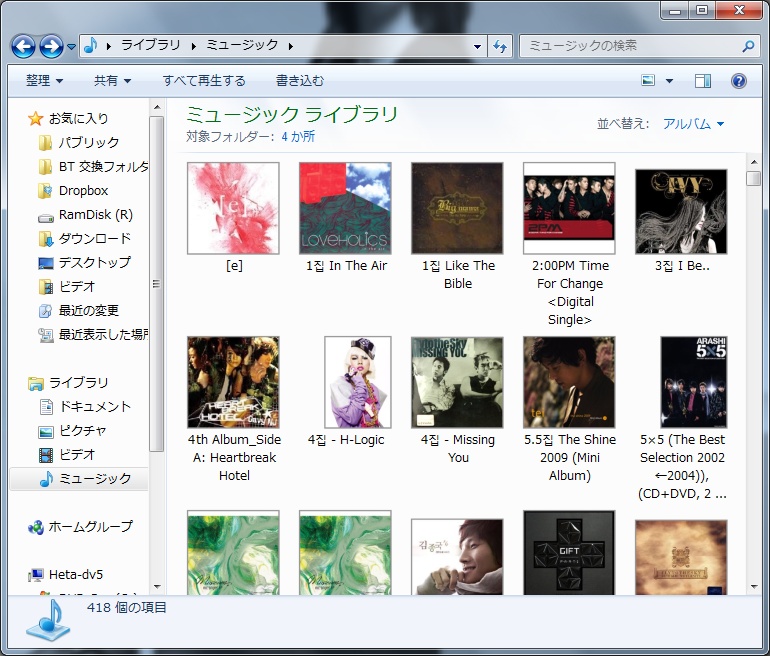This screenshot has width=770, height=656.
Task: Select 1집 Like The Bible album
Action: tap(457, 208)
